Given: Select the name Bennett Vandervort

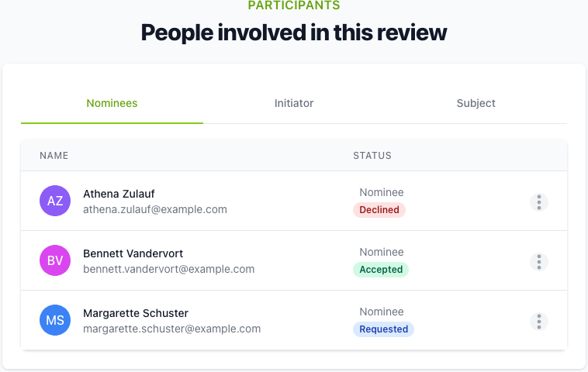Looking at the screenshot, I should pos(133,253).
